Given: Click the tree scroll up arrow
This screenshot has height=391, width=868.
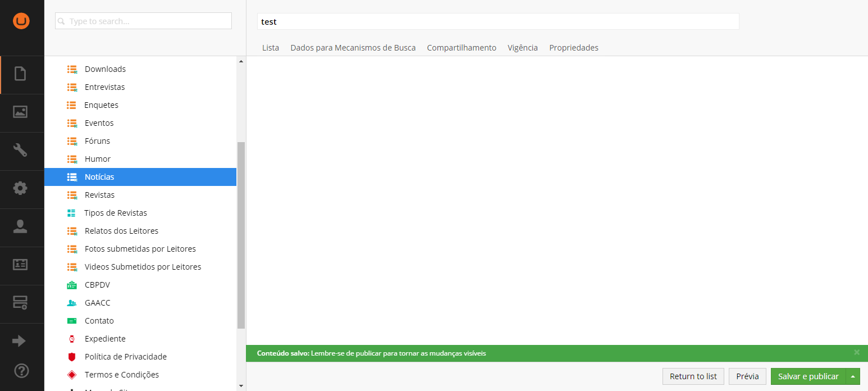Looking at the screenshot, I should tap(241, 61).
